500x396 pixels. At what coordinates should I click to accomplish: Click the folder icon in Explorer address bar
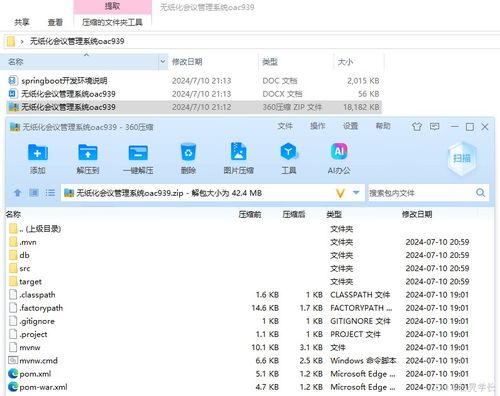(x=11, y=41)
